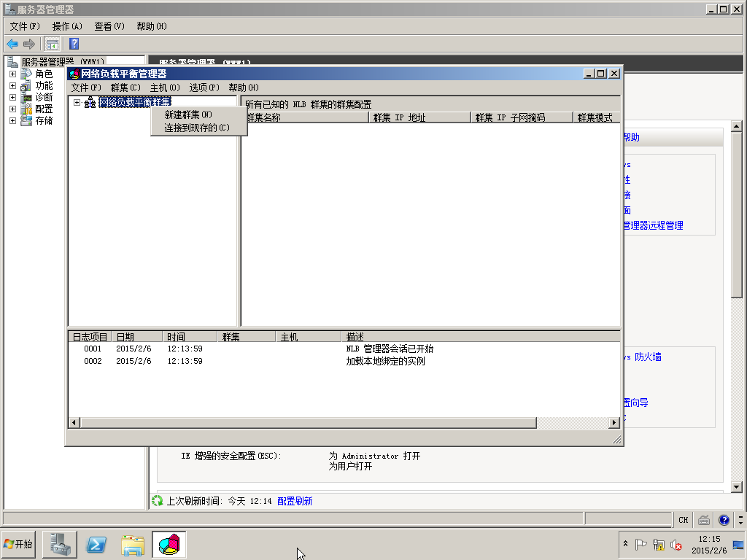The image size is (747, 560).
Task: Expand the 配置 node
Action: click(x=13, y=109)
